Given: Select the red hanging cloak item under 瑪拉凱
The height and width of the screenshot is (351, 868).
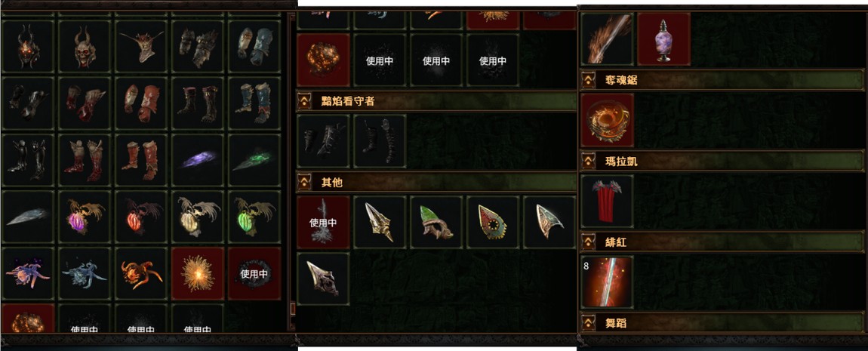Looking at the screenshot, I should (608, 201).
